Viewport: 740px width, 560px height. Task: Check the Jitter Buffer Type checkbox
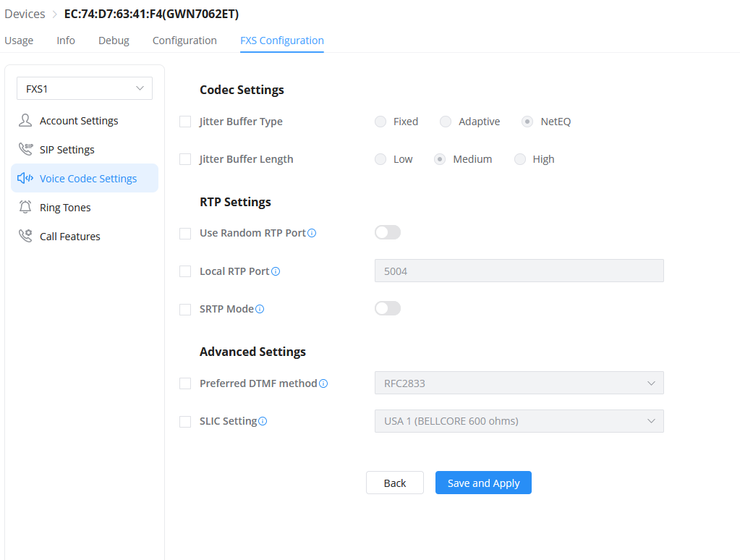tap(185, 122)
